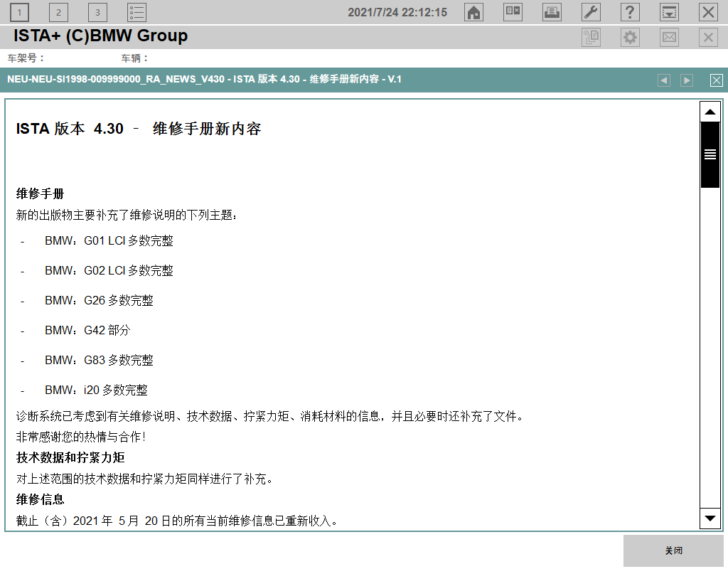Click the line 'BMW: G01 LCI 多数完整'
Viewport: 728px width, 569px height.
109,240
